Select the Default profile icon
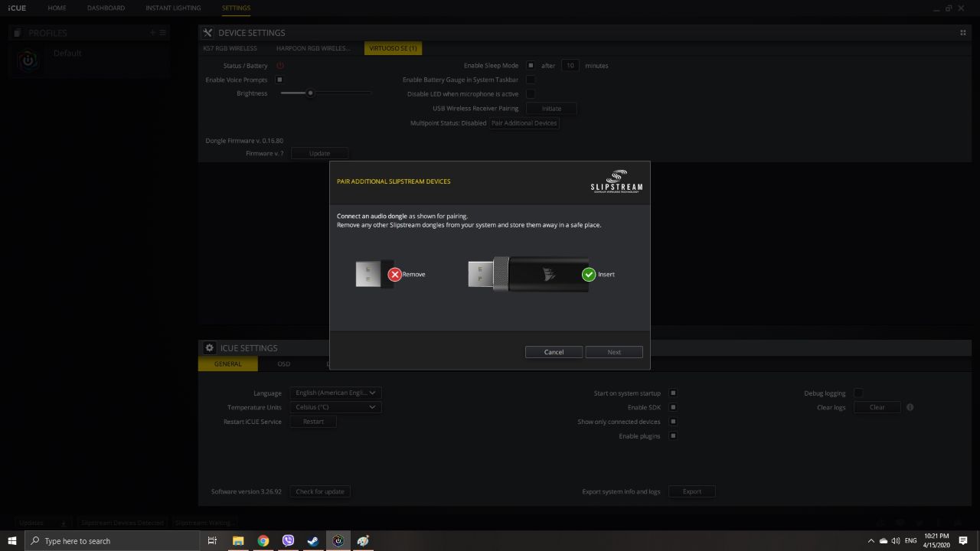The height and width of the screenshot is (551, 980). 28,60
